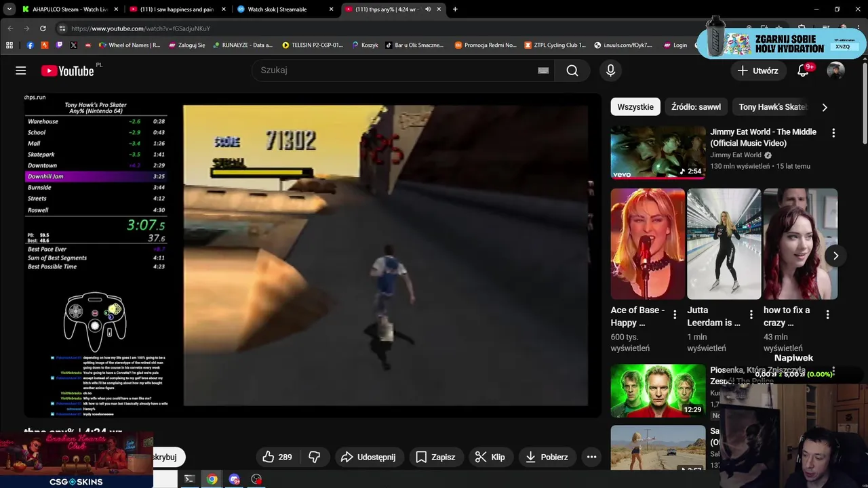Open the tab search dropdown arrow
Screen dimensions: 868x488
(9, 9)
